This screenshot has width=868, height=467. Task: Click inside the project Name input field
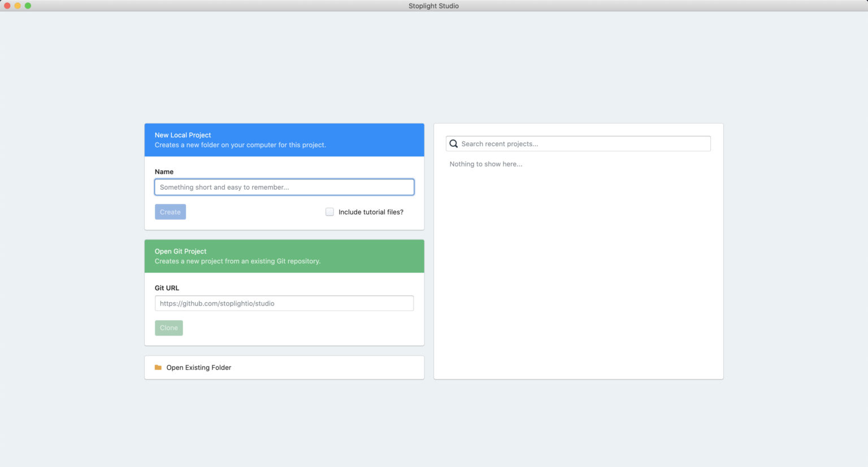coord(284,187)
